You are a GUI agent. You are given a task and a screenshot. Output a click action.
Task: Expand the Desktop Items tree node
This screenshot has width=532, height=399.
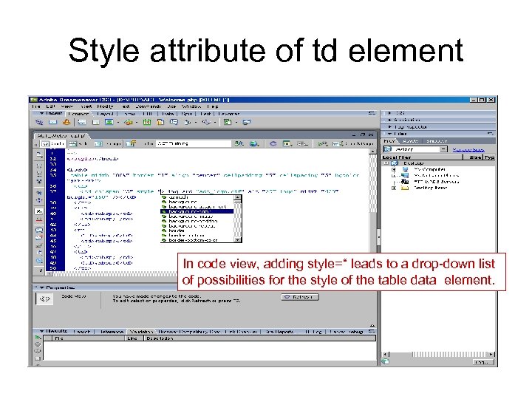(x=394, y=188)
